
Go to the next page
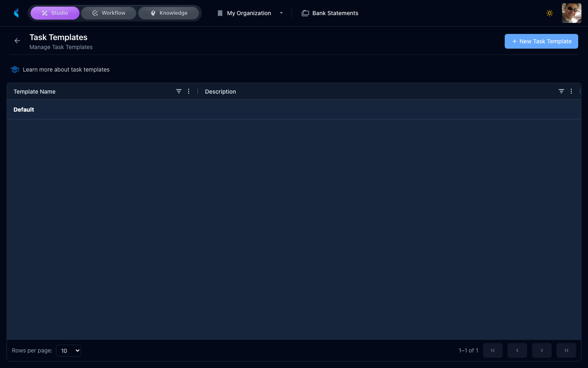542,350
